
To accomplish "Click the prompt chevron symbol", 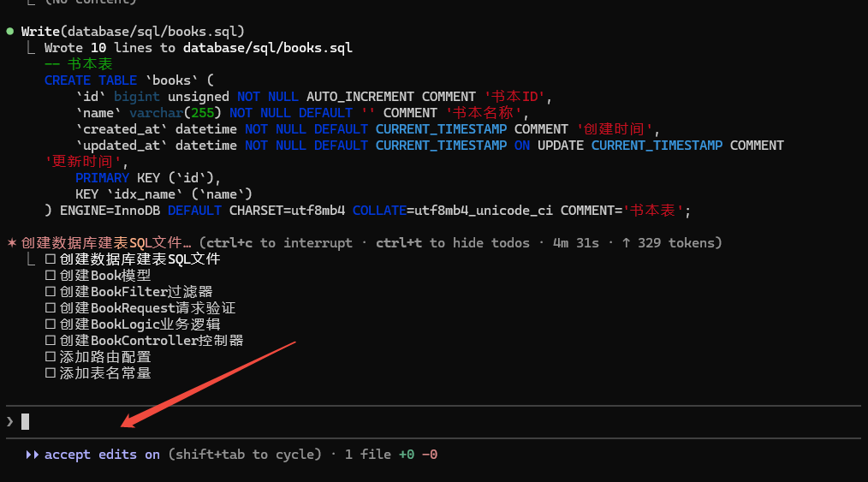I will click(10, 421).
